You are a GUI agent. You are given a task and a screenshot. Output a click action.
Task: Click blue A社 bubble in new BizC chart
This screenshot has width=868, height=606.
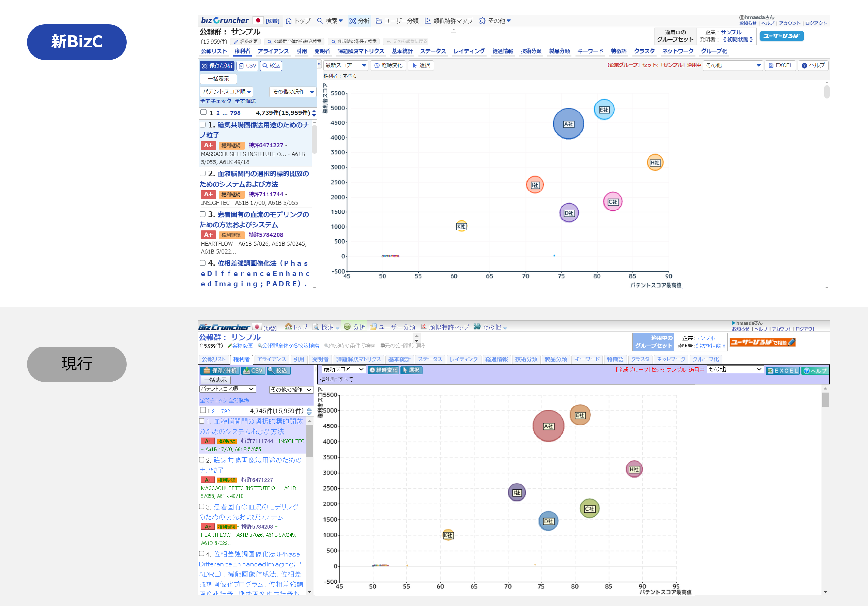pos(568,124)
